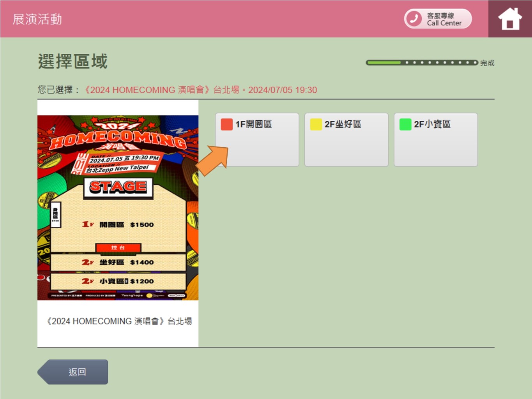The width and height of the screenshot is (532, 399).
Task: Click the 2F 小資區 $1200 row on the map
Action: click(118, 281)
